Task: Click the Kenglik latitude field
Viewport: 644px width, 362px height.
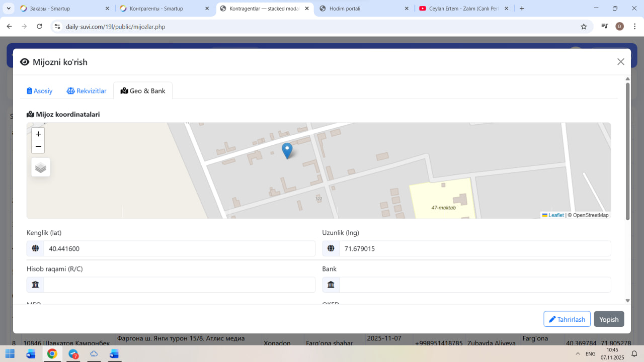Action: point(179,248)
